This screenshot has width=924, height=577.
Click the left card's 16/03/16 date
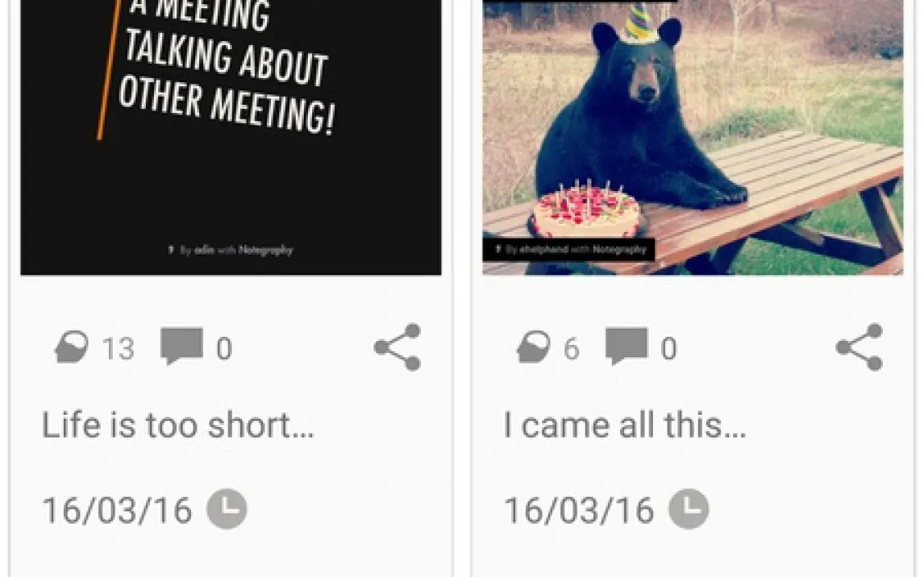[x=117, y=510]
